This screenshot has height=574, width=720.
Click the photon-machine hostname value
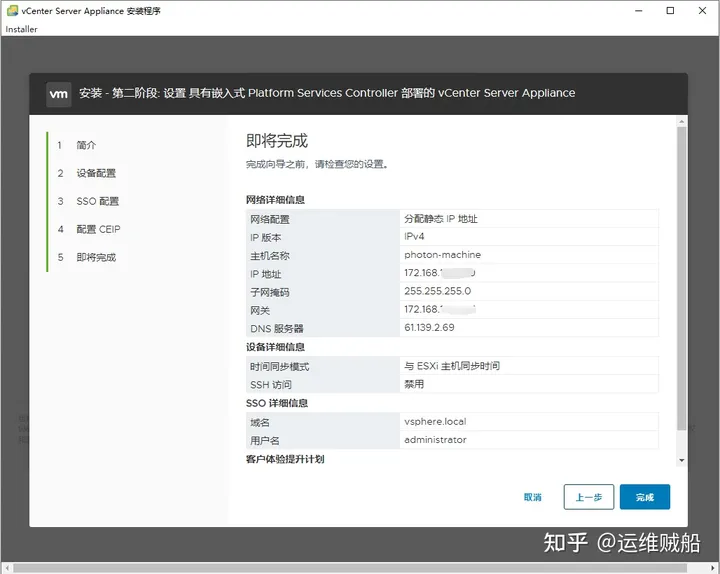pyautogui.click(x=442, y=255)
